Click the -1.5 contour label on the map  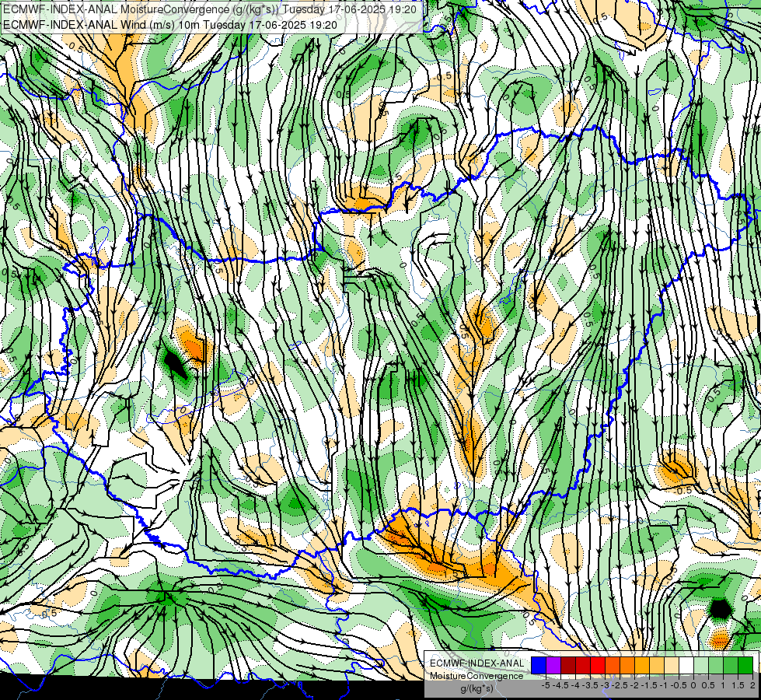[x=451, y=574]
